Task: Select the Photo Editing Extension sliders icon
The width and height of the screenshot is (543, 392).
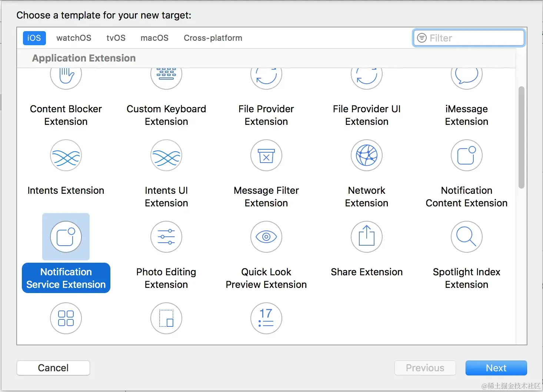Action: (166, 237)
